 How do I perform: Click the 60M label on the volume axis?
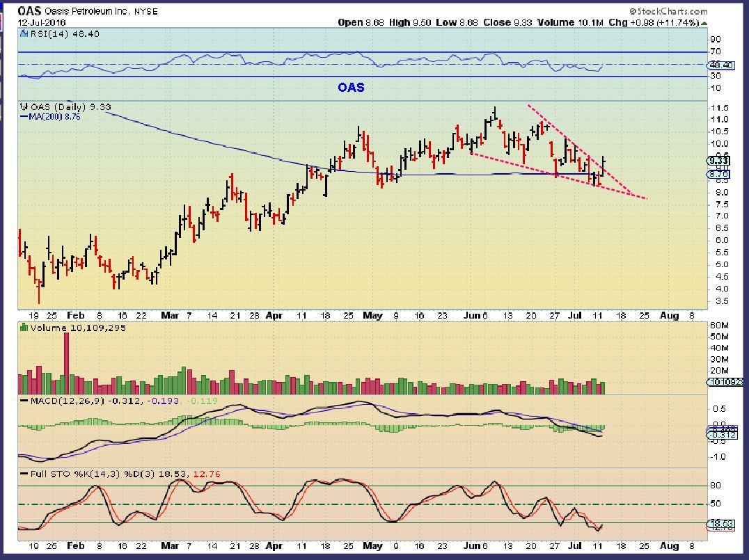(719, 326)
